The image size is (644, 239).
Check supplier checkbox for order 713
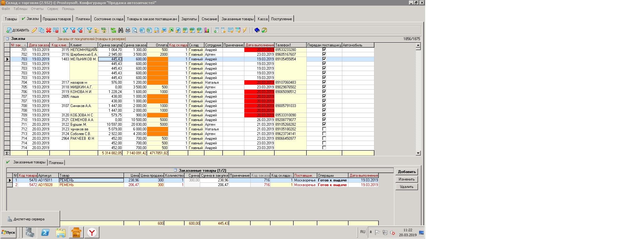click(x=324, y=134)
